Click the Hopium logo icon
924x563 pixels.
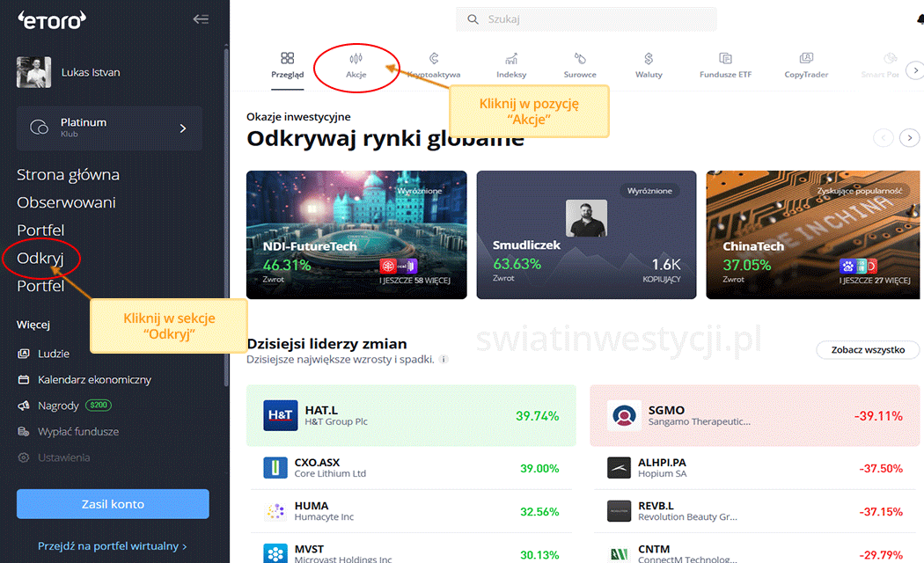pyautogui.click(x=619, y=468)
